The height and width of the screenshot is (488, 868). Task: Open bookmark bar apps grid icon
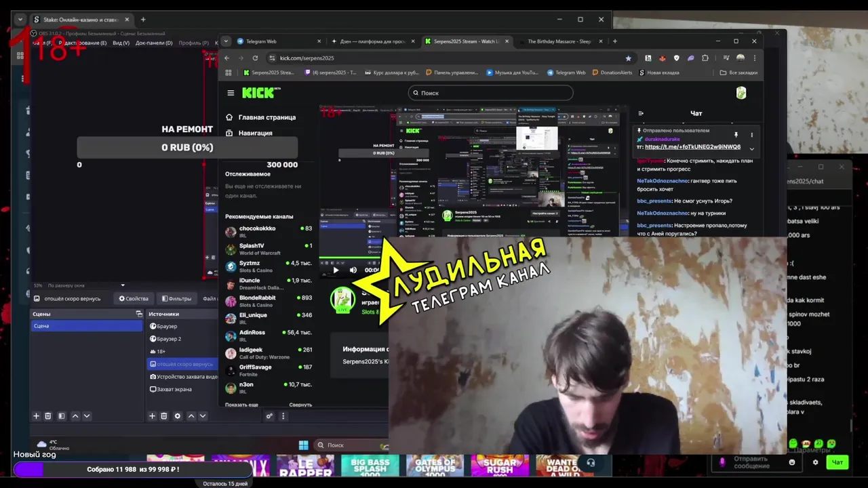tap(229, 73)
